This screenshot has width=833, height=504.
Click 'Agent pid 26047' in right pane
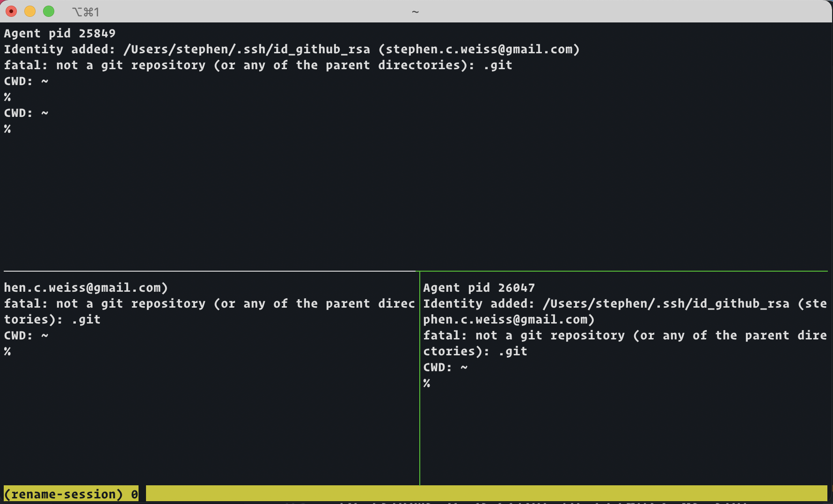479,288
